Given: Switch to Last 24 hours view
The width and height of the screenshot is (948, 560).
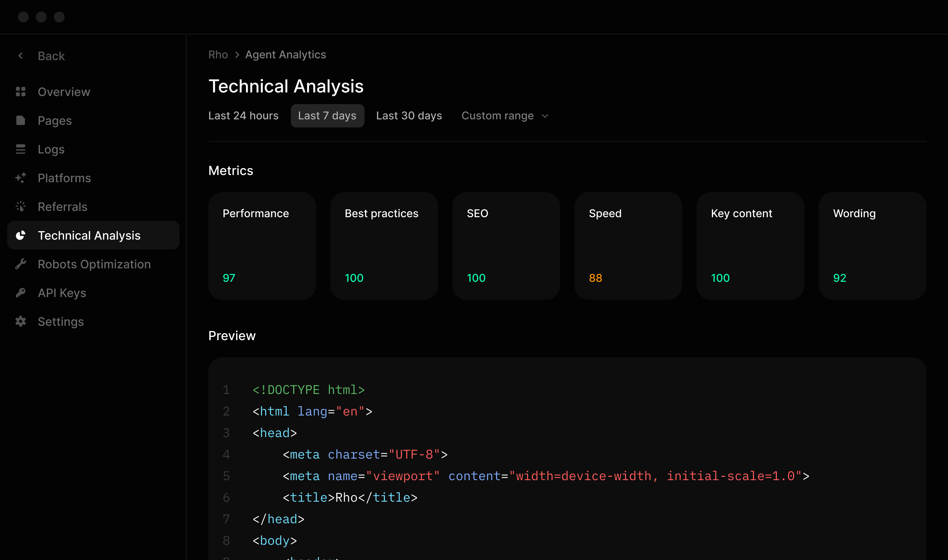Looking at the screenshot, I should coord(243,115).
